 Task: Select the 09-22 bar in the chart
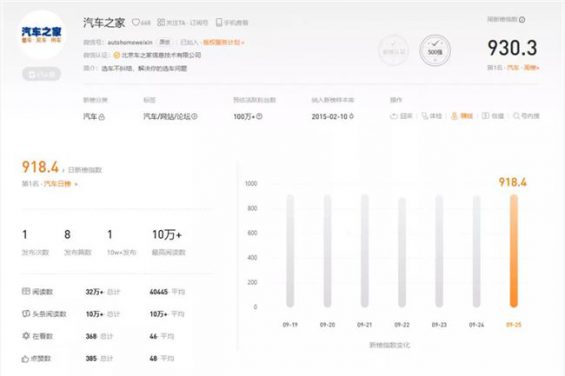tap(402, 252)
